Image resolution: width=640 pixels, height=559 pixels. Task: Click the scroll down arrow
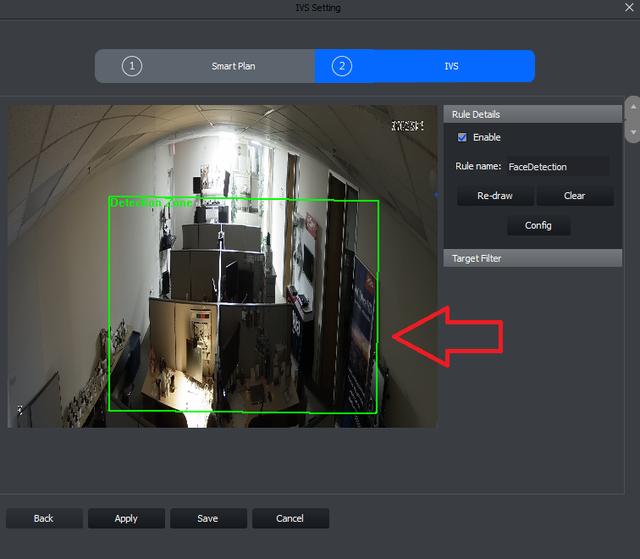[x=631, y=131]
